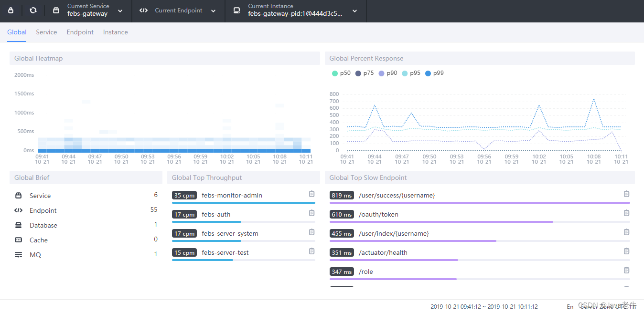The width and height of the screenshot is (644, 313).
Task: Click Service count 6 value
Action: pos(156,195)
